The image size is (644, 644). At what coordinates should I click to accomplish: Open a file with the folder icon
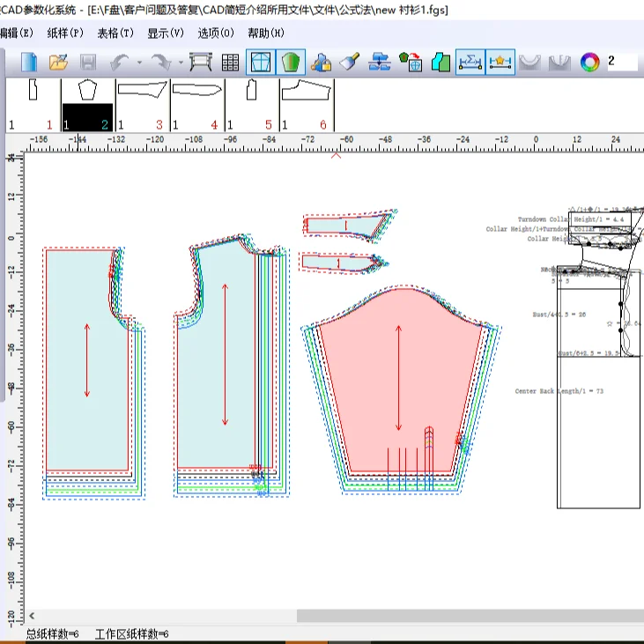58,63
